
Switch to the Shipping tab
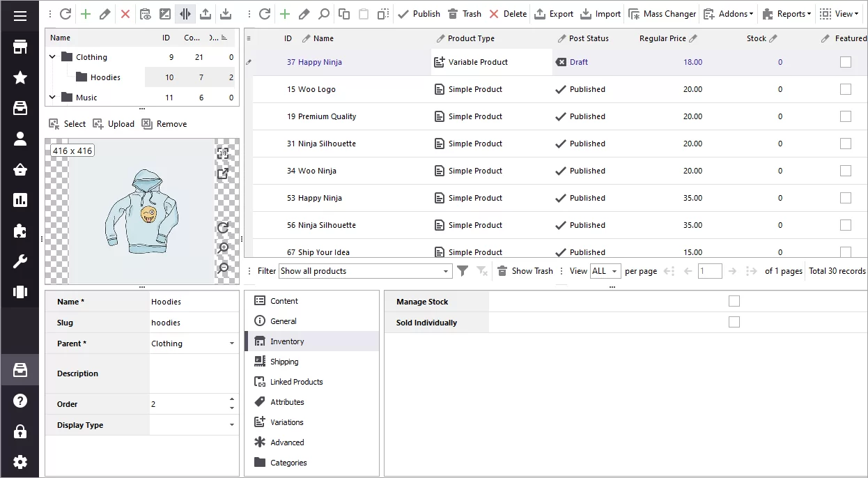coord(284,362)
